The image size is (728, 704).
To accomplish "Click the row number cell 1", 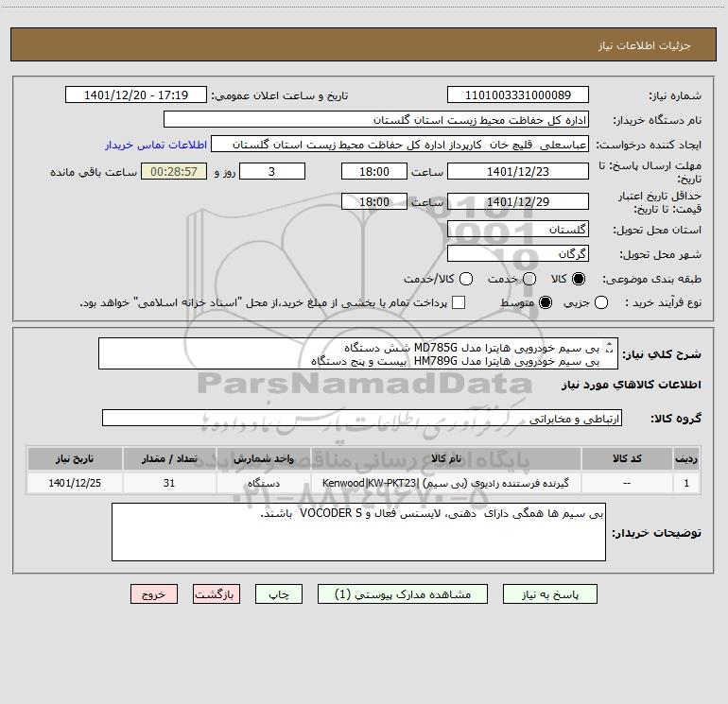I will click(x=686, y=483).
